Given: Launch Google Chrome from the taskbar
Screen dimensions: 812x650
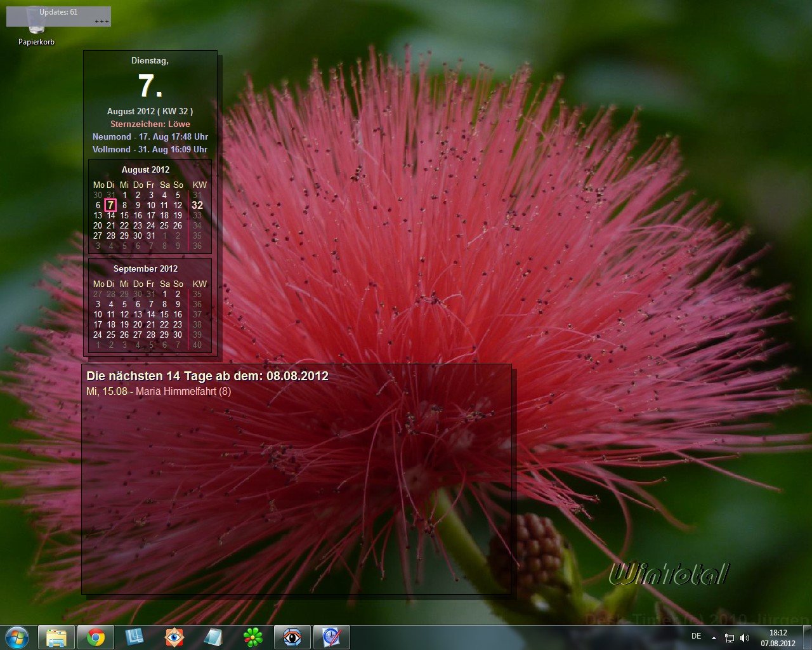Looking at the screenshot, I should click(x=96, y=637).
